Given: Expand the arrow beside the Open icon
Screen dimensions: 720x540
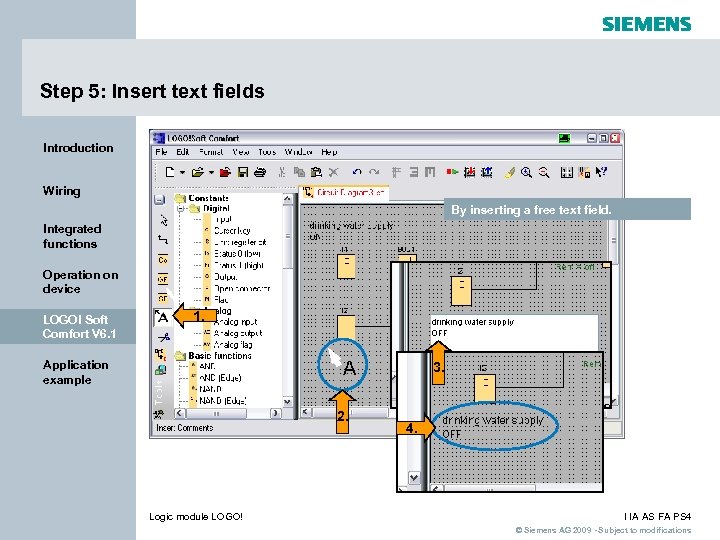Looking at the screenshot, I should click(x=211, y=173).
